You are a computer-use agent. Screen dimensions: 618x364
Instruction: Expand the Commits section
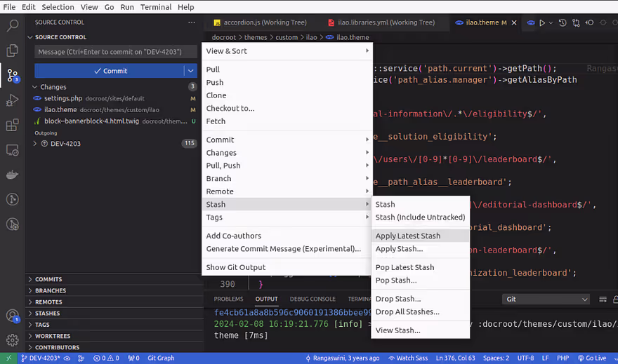click(48, 279)
